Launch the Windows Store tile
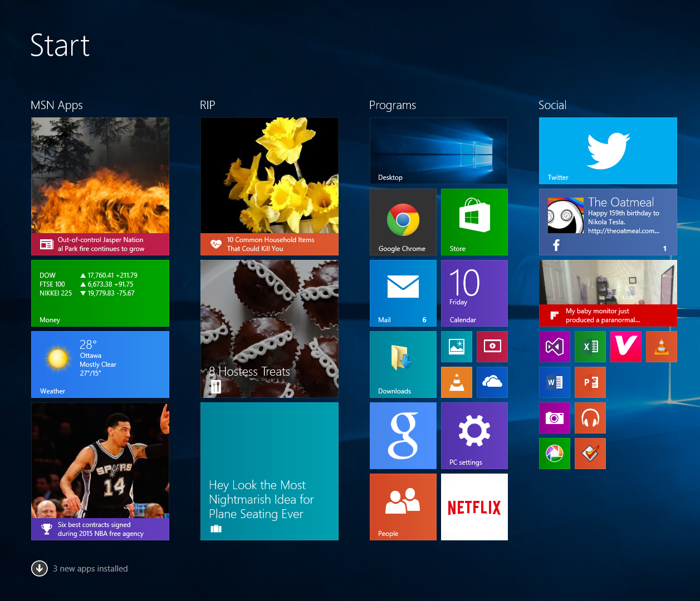700x601 pixels. (x=474, y=221)
